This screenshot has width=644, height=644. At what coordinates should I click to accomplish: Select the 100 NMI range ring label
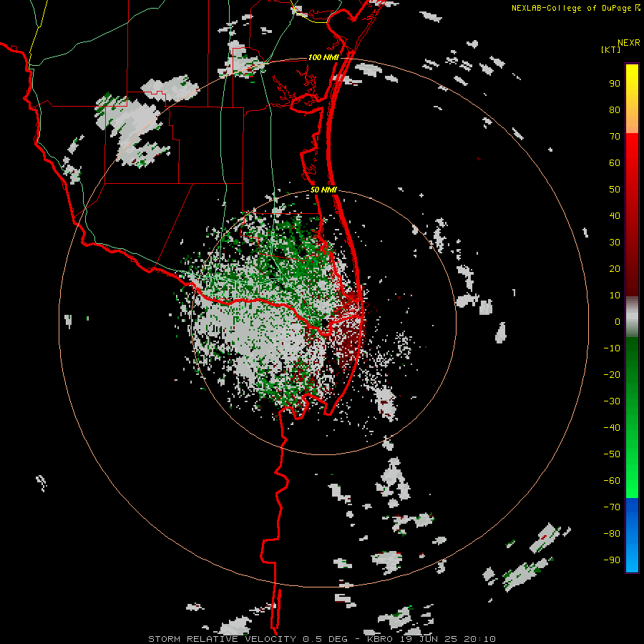[x=323, y=57]
